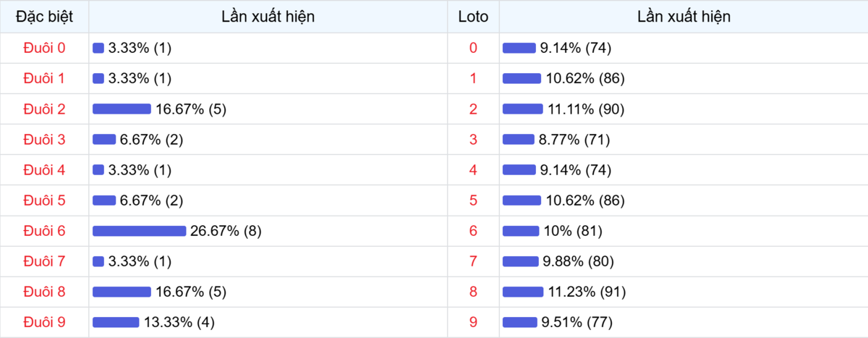
Task: Click the 26.67% bar for Đuôi 6
Action: pyautogui.click(x=139, y=231)
